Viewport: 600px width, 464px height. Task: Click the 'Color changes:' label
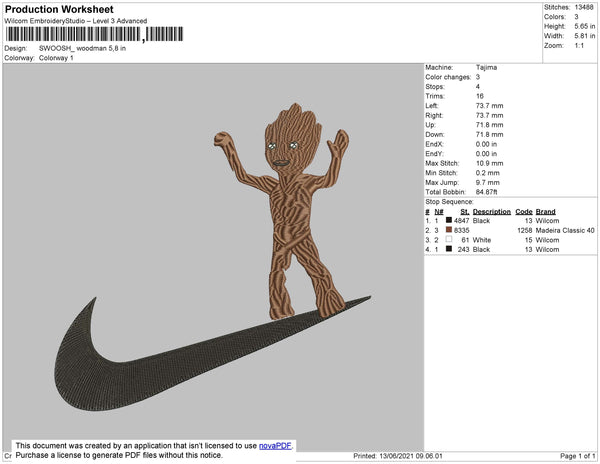coord(448,77)
